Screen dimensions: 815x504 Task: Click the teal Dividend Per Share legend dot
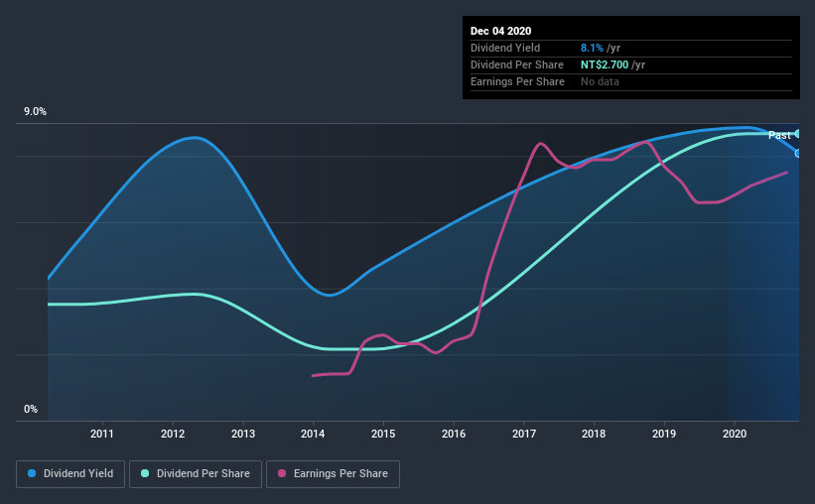(x=145, y=473)
